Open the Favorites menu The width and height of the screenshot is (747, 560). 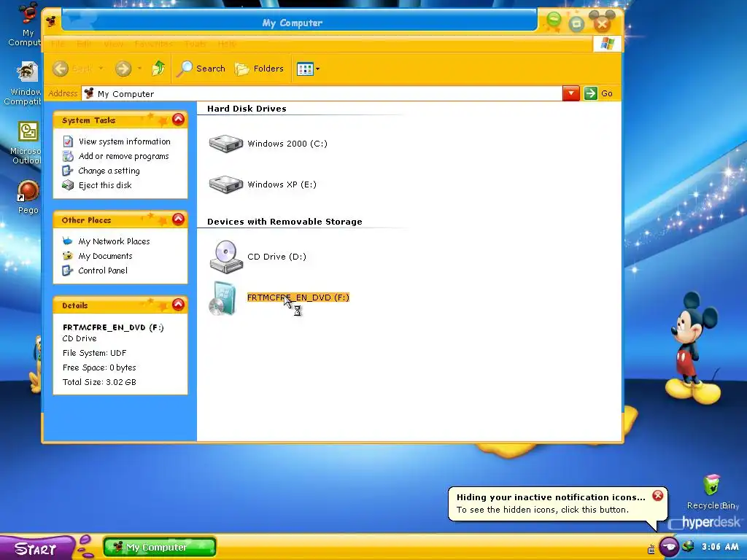point(153,44)
